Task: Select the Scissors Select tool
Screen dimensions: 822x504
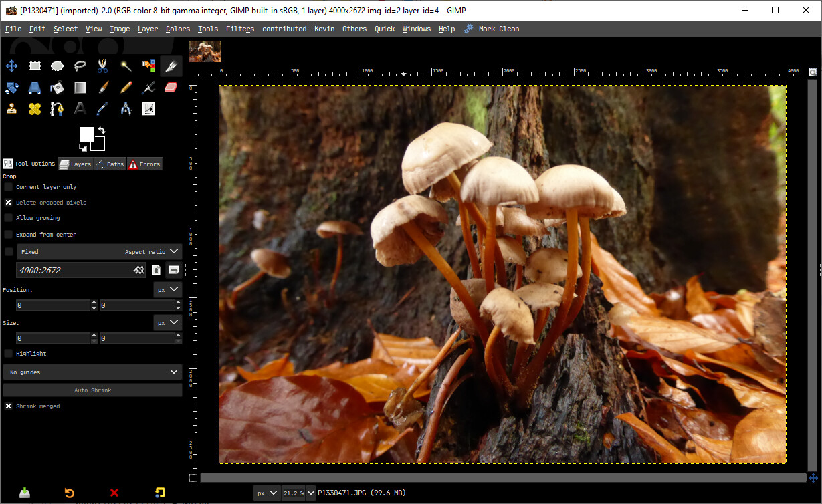Action: pyautogui.click(x=102, y=66)
